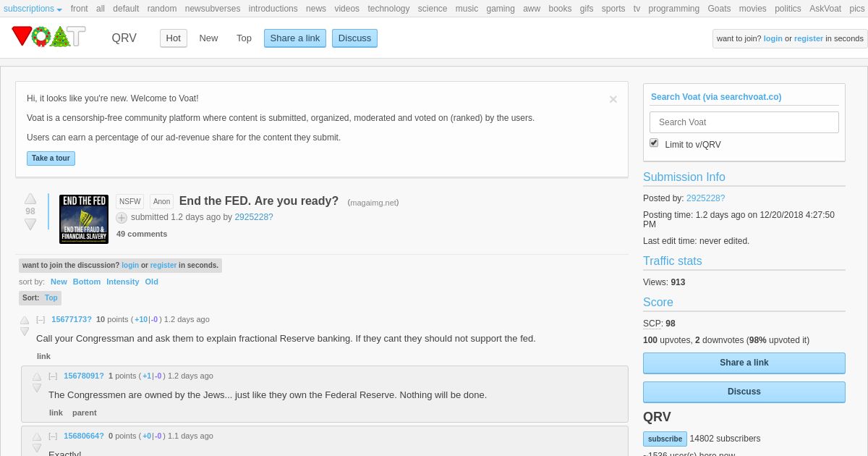Open Posted by 2925228? sidebar link
This screenshot has width=868, height=456.
706,198
